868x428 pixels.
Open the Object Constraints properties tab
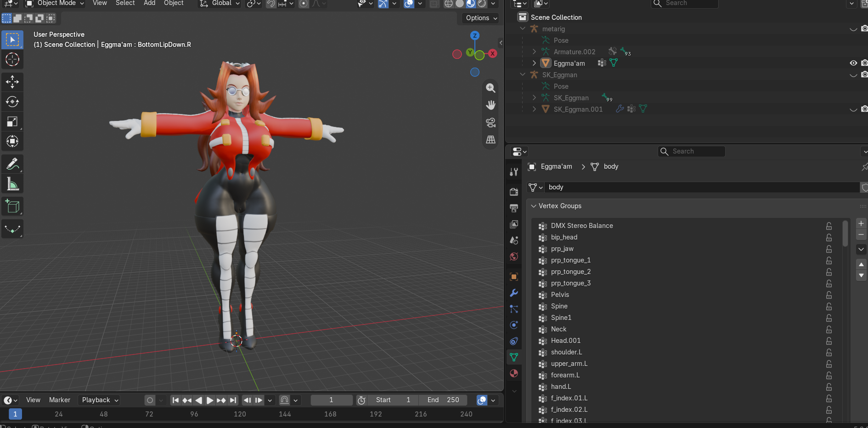[514, 341]
